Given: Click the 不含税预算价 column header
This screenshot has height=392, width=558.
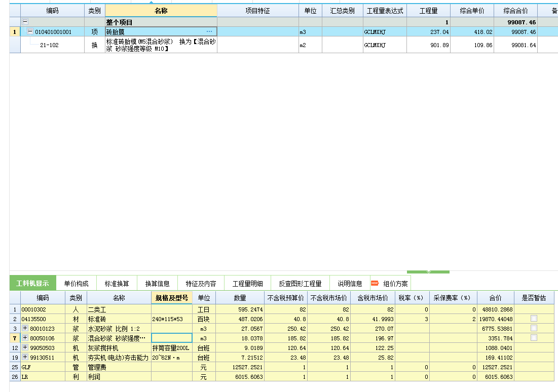Looking at the screenshot, I should coord(286,298).
